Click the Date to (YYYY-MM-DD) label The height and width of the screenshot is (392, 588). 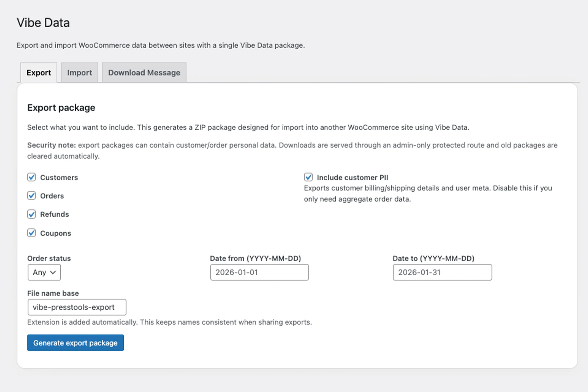pos(434,258)
